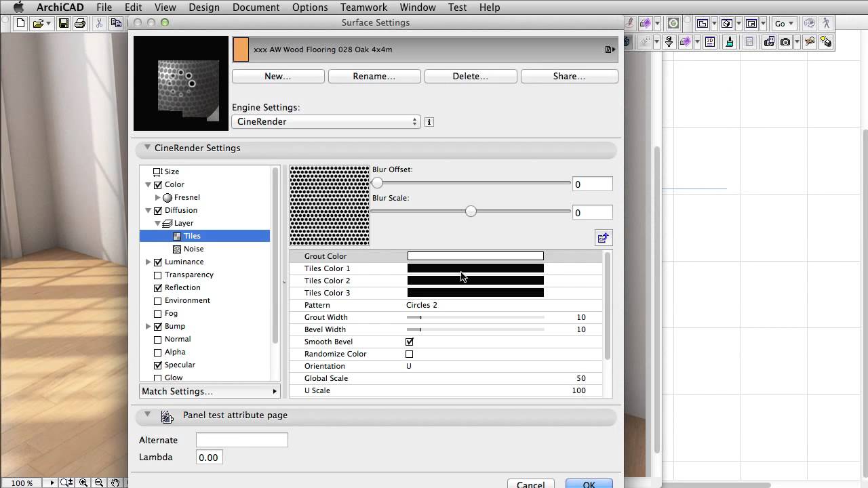Click the Grout Color white swatch
Screen dimensions: 868x488
click(475, 256)
